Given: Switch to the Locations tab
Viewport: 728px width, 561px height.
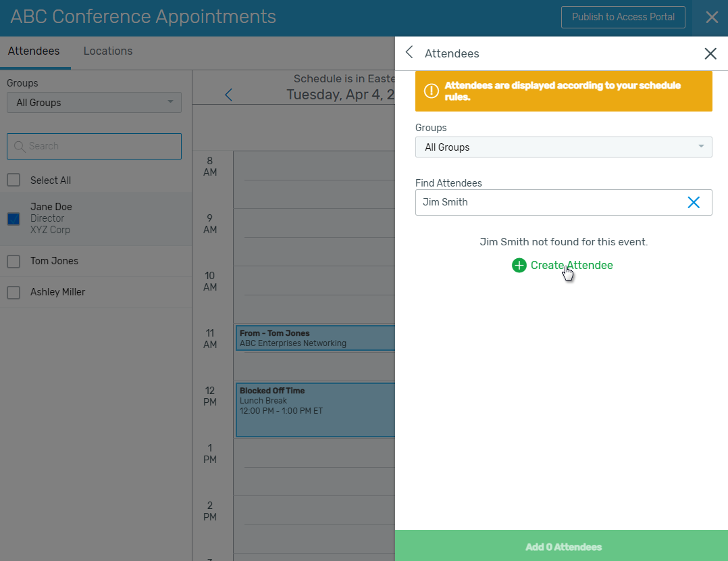Looking at the screenshot, I should point(107,51).
